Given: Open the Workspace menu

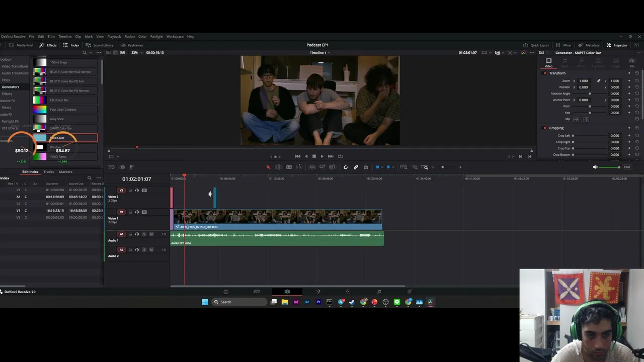Looking at the screenshot, I should (175, 36).
